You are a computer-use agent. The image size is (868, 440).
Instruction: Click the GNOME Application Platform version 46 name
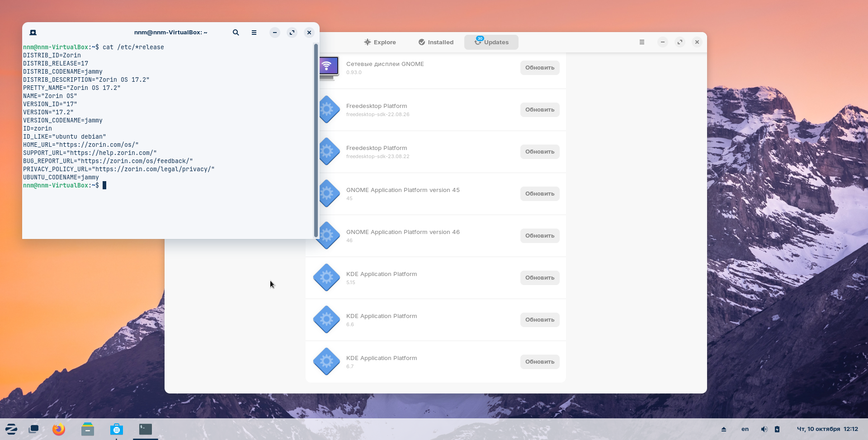(x=403, y=232)
